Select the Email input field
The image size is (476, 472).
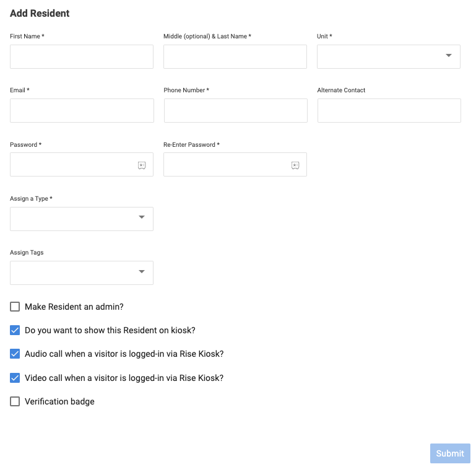pyautogui.click(x=82, y=110)
